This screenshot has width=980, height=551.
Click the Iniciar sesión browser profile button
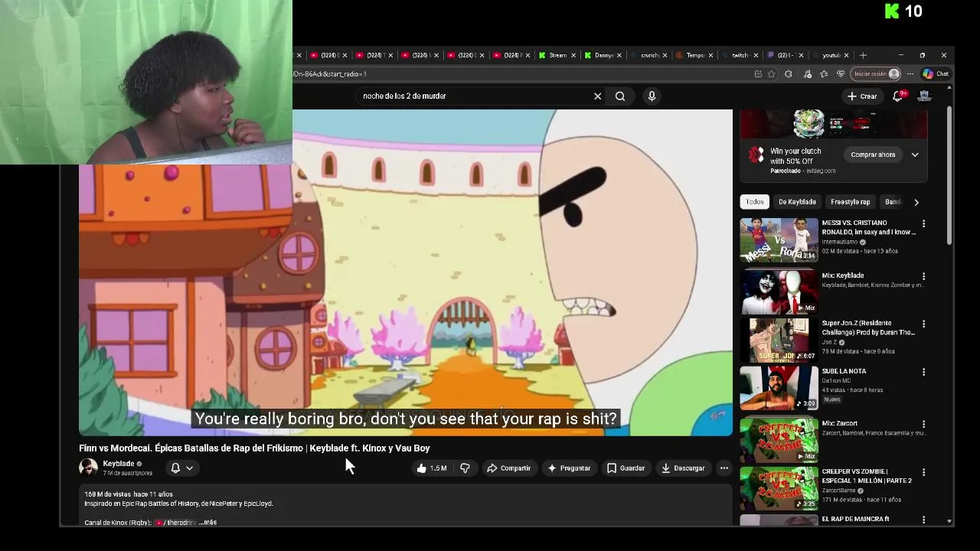click(x=877, y=74)
